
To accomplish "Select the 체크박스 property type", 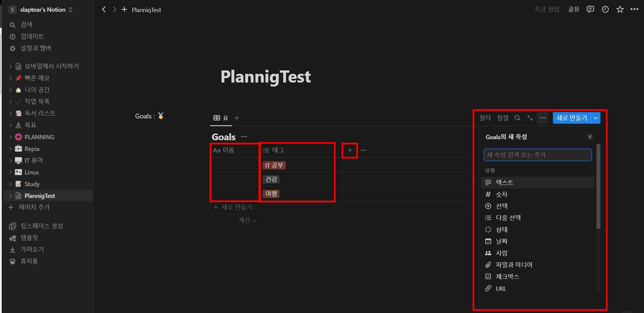I will [507, 277].
